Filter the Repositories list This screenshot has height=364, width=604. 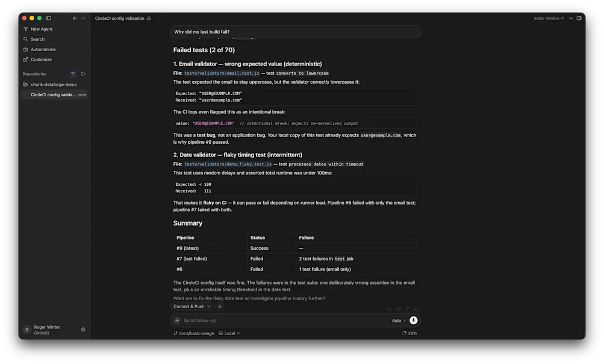pyautogui.click(x=73, y=74)
